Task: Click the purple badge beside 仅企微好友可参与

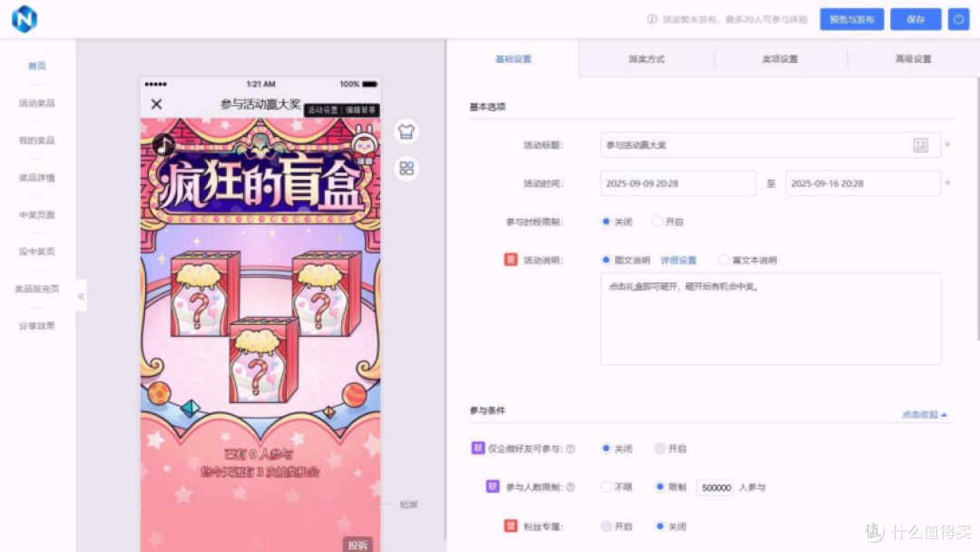Action: coord(477,448)
